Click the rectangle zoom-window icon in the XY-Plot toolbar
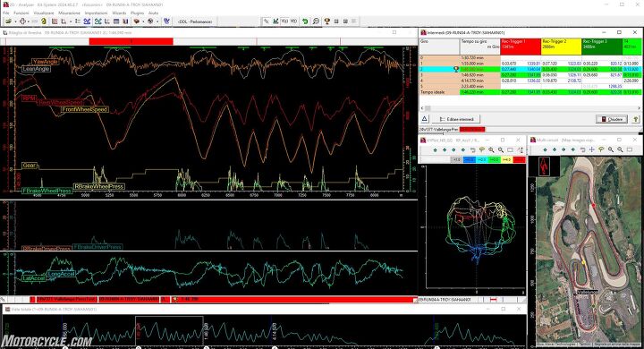The image size is (644, 349). 510,150
